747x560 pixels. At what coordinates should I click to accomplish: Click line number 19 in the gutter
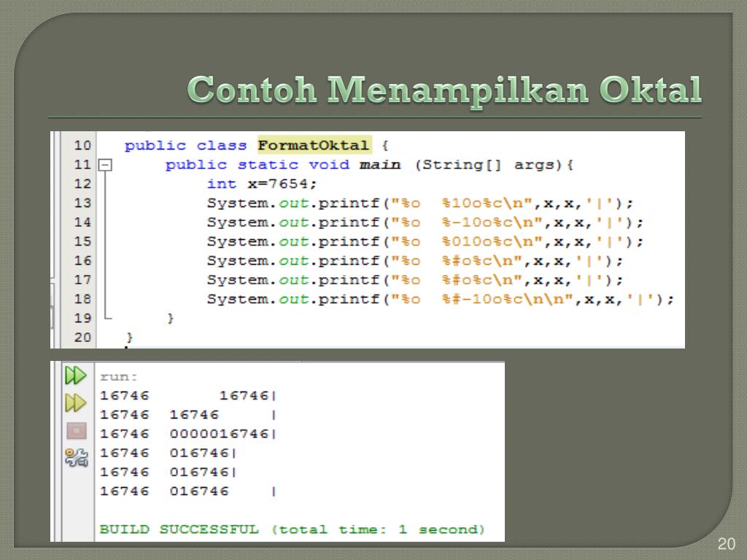82,318
